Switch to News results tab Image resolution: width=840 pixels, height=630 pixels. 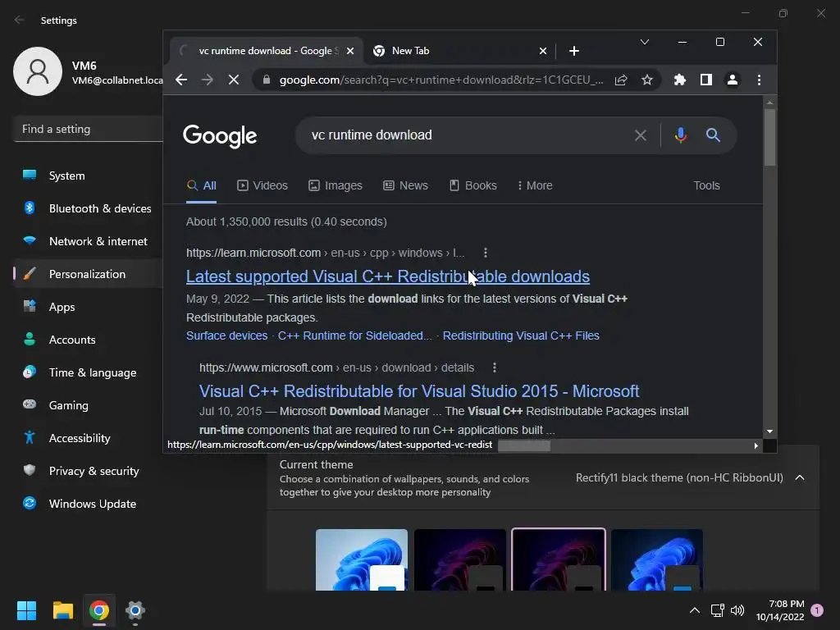tap(405, 185)
